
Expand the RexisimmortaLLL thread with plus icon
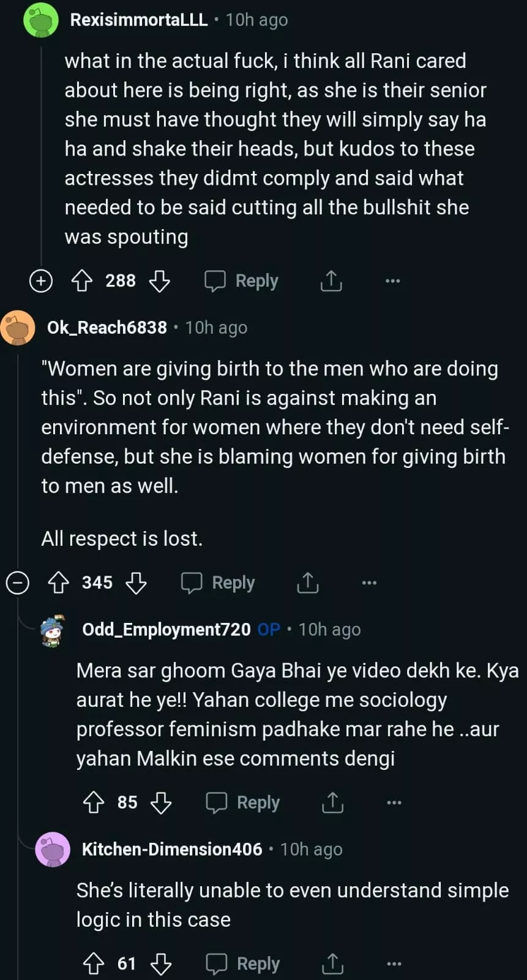tap(41, 281)
